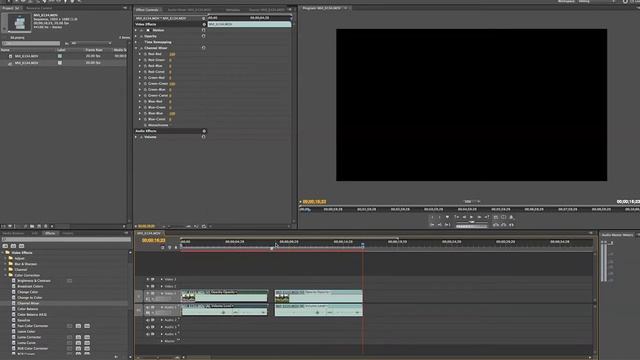
Task: Filter Effects by YUV Effects icon
Action: 22,246
